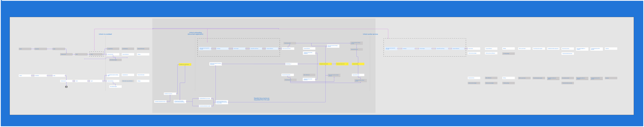
Task: Click "Home screen (overview)" box
Action: pos(288,49)
